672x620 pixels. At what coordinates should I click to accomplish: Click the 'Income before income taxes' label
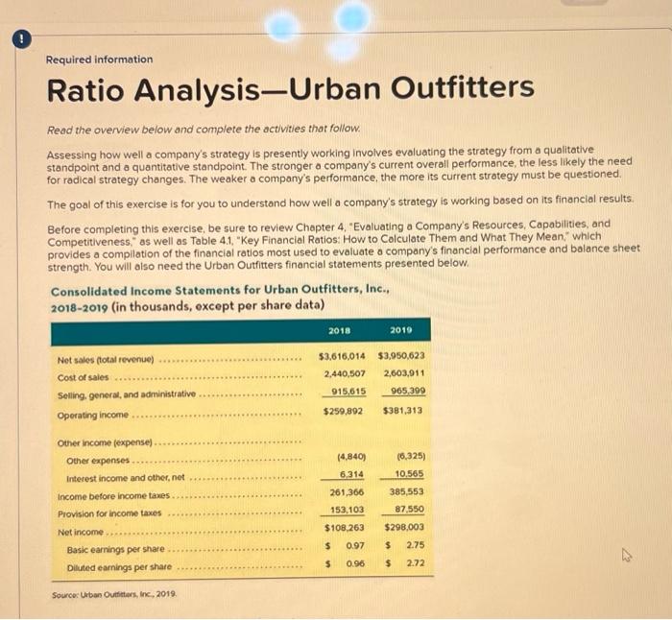pyautogui.click(x=113, y=496)
